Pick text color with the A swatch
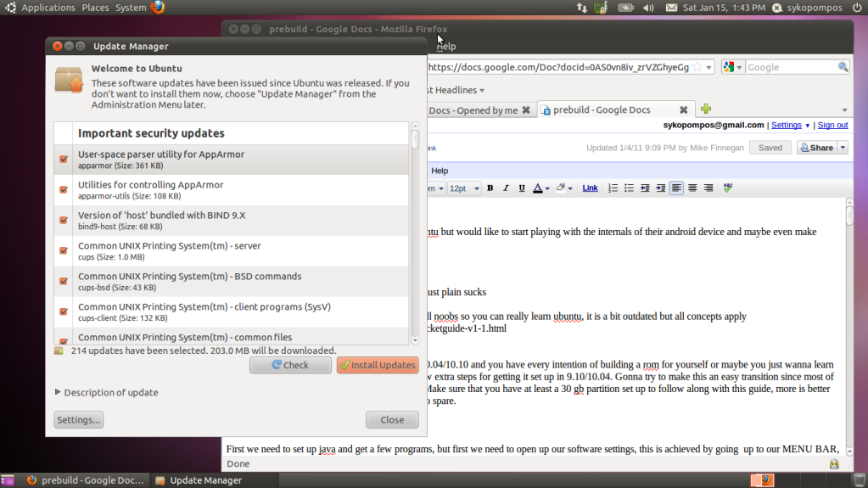 538,188
